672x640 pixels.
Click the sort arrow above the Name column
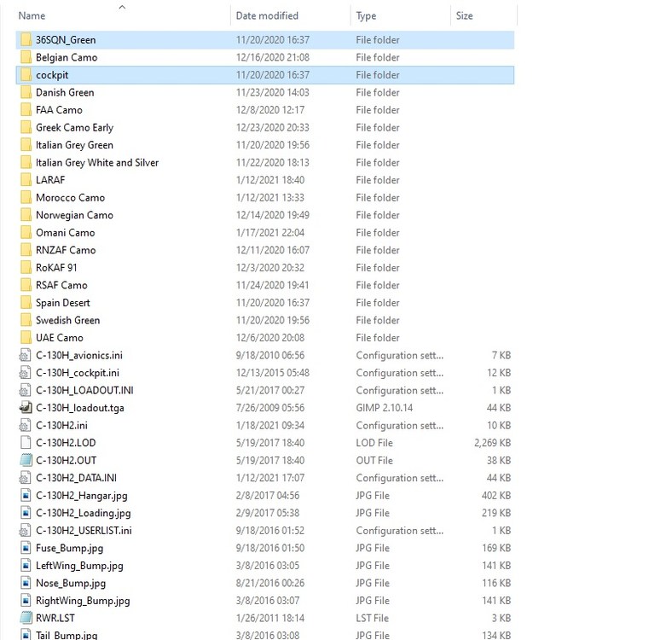click(122, 7)
